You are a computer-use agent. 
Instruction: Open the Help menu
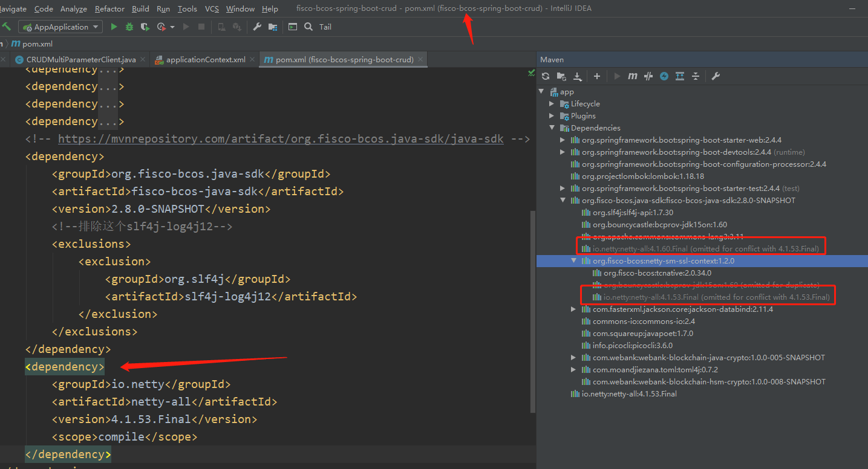270,8
